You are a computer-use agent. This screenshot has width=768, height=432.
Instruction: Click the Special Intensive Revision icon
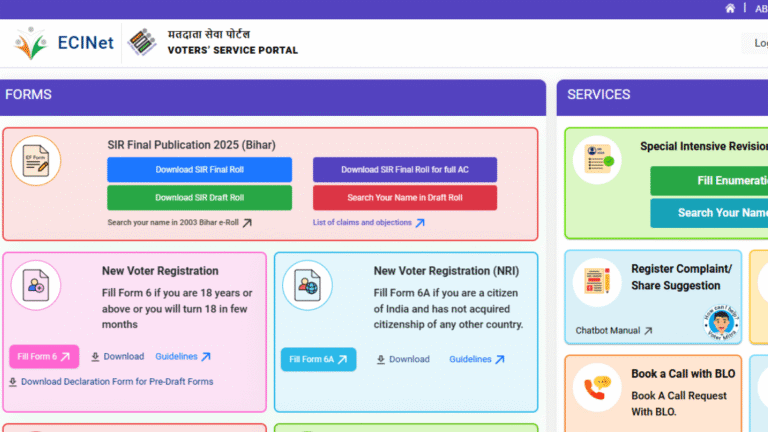click(x=597, y=160)
